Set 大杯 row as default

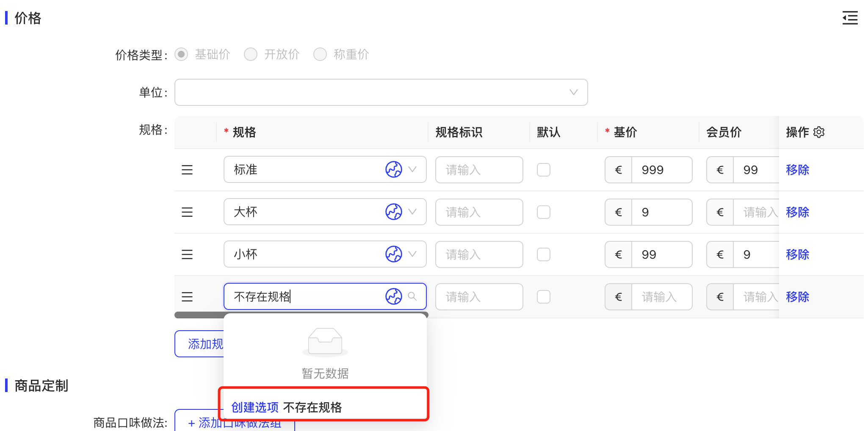pos(544,212)
